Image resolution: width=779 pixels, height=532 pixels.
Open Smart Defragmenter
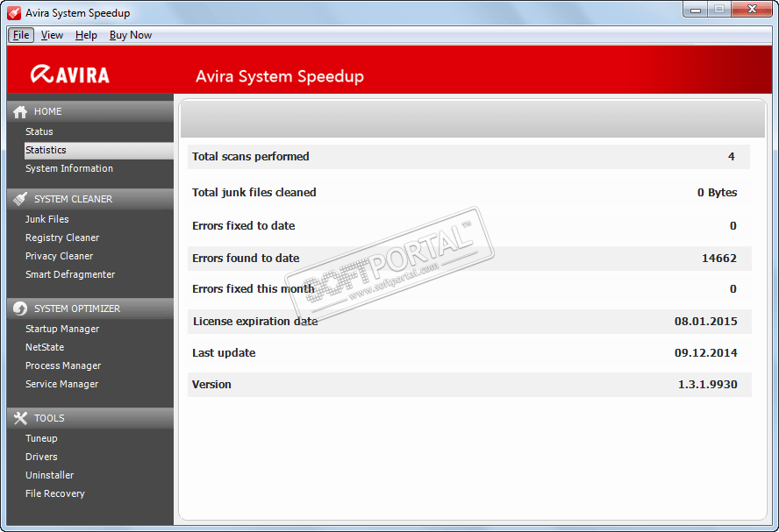pos(70,274)
